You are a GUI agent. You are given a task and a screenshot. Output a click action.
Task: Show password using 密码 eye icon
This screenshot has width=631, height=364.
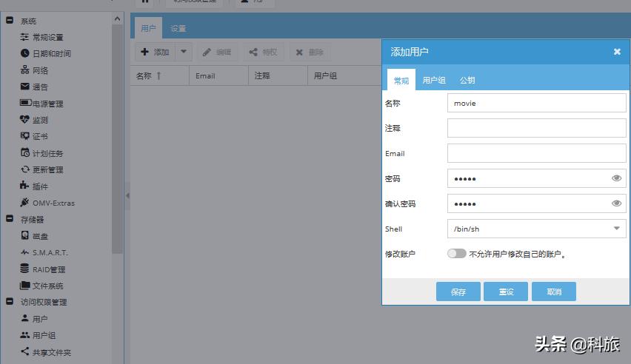click(x=616, y=178)
